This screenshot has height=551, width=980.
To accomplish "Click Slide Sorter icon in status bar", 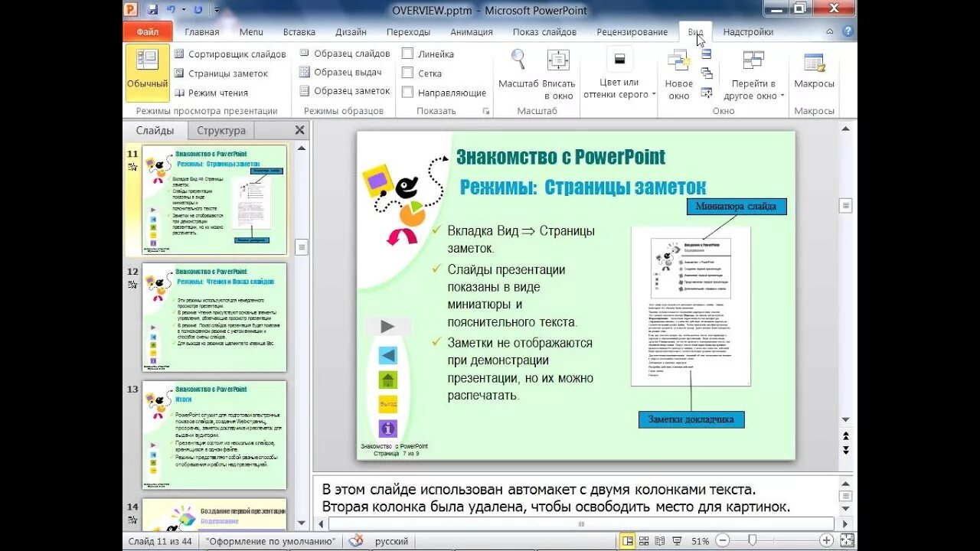I will point(645,541).
